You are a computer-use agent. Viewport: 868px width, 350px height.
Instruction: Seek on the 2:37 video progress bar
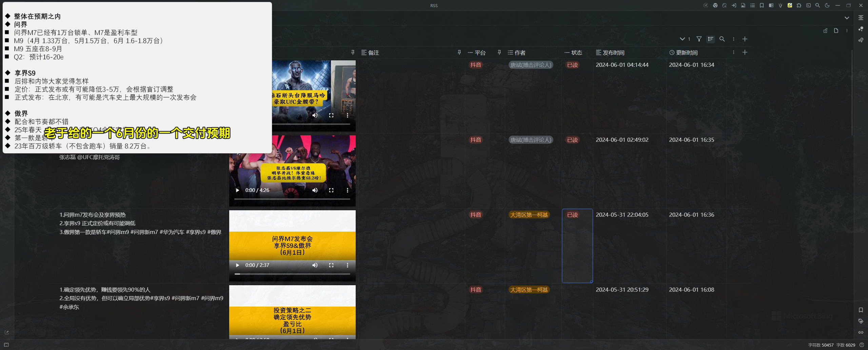[x=292, y=274]
